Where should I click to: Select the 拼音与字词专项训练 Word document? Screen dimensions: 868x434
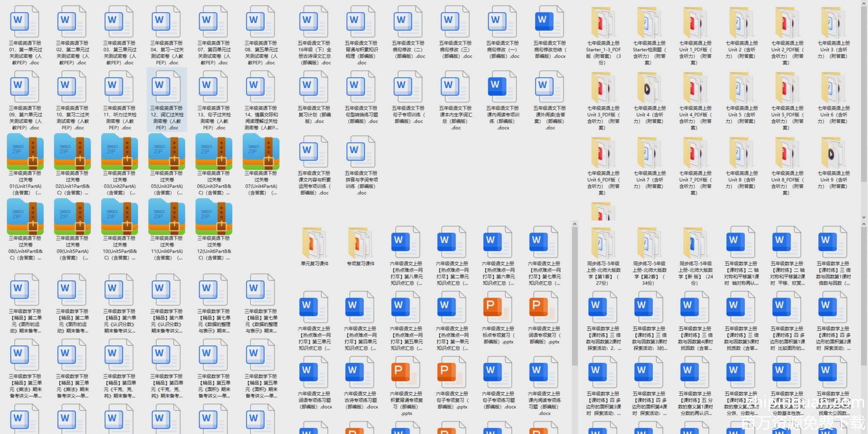[361, 152]
